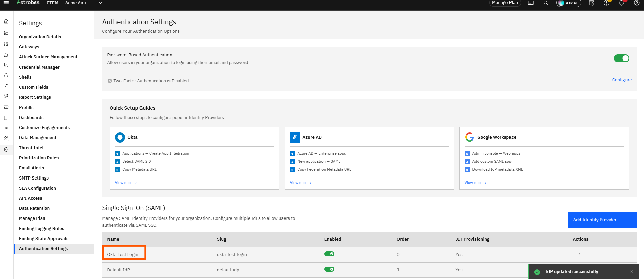Open View docs link for Okta
Image resolution: width=644 pixels, height=279 pixels.
coord(126,183)
